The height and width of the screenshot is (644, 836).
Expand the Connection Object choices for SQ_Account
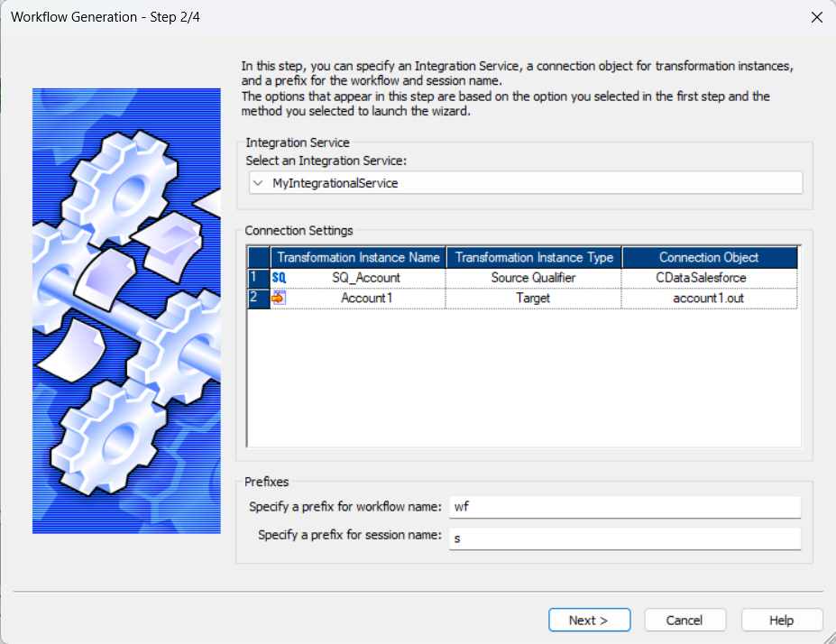[x=708, y=277]
